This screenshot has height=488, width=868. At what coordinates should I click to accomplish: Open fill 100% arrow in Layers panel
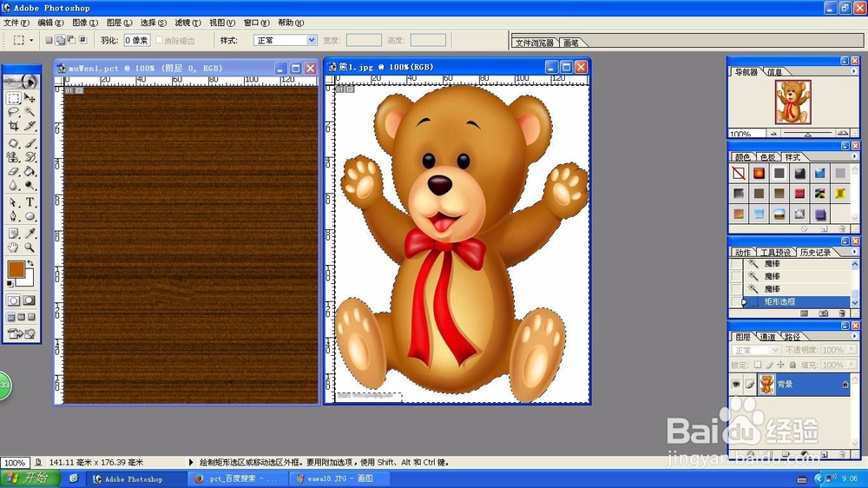coord(852,365)
